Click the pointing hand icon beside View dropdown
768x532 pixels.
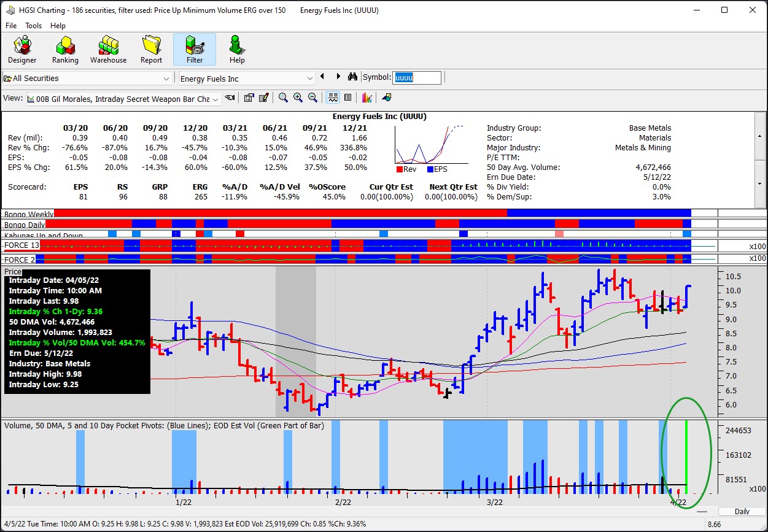pyautogui.click(x=230, y=98)
